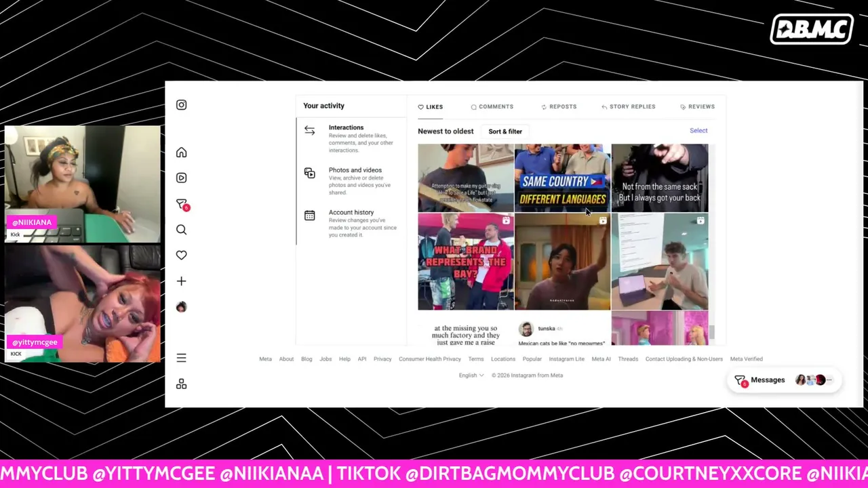The width and height of the screenshot is (868, 488).
Task: Click the Meta apps icon in sidebar
Action: [x=181, y=384]
